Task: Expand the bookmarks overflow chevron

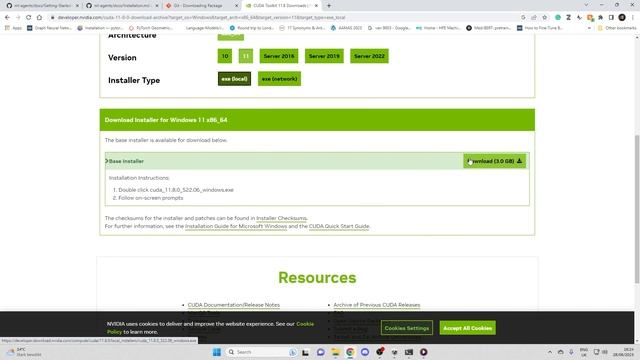Action: pos(589,28)
